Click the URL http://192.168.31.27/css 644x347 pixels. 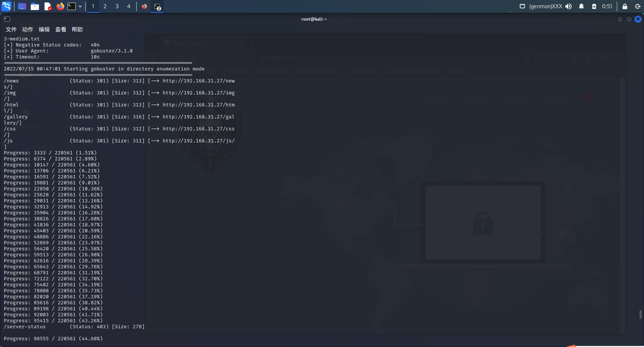click(199, 129)
